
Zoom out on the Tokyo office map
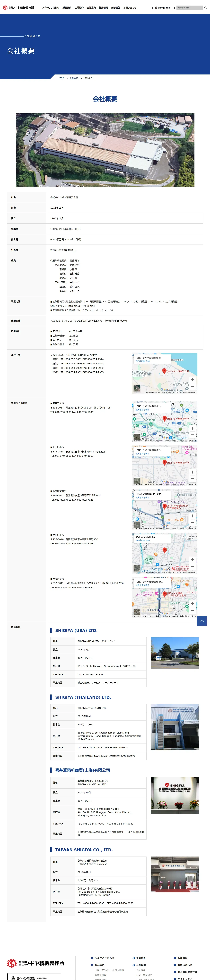(x=192, y=435)
